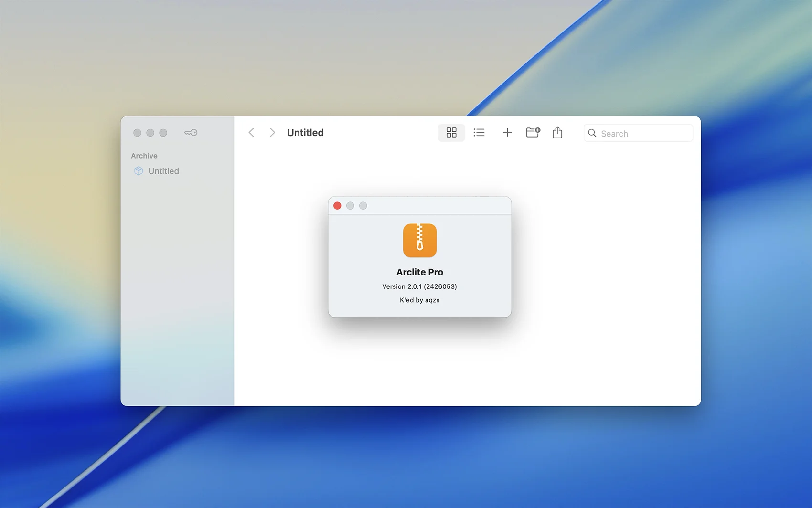Create a new folder in archive
This screenshot has height=508, width=812.
pos(533,133)
